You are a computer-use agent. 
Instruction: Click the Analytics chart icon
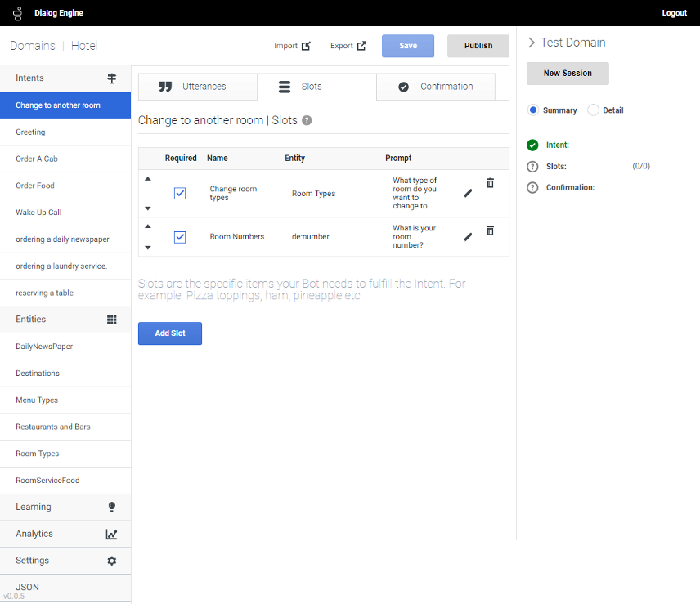tap(112, 535)
